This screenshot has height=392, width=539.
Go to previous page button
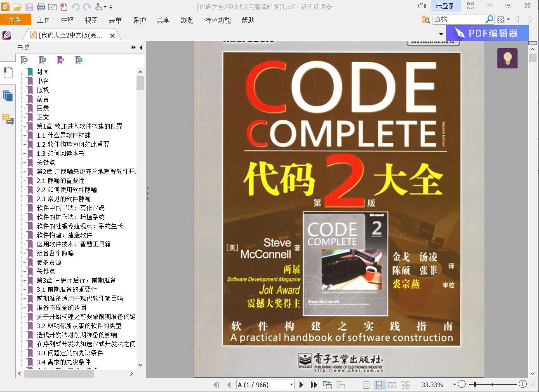[228, 385]
